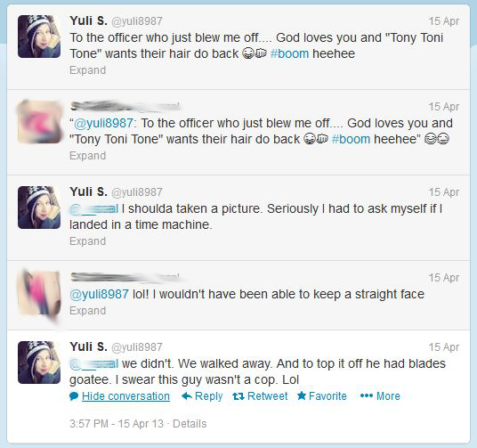Expand the quoted retweet with #boom
The image size is (477, 448).
(x=87, y=156)
